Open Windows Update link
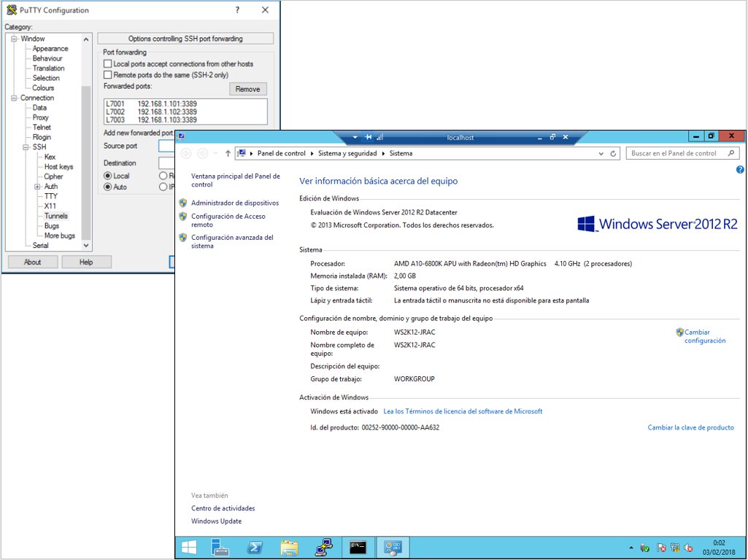 pyautogui.click(x=216, y=521)
